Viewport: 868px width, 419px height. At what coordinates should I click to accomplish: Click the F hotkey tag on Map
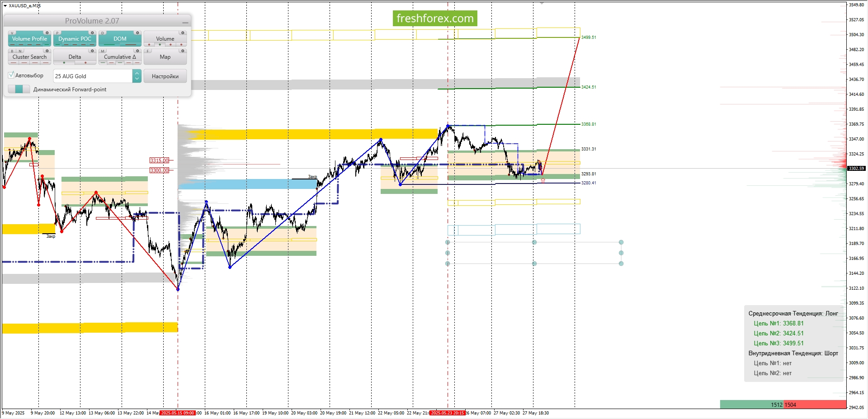click(148, 51)
